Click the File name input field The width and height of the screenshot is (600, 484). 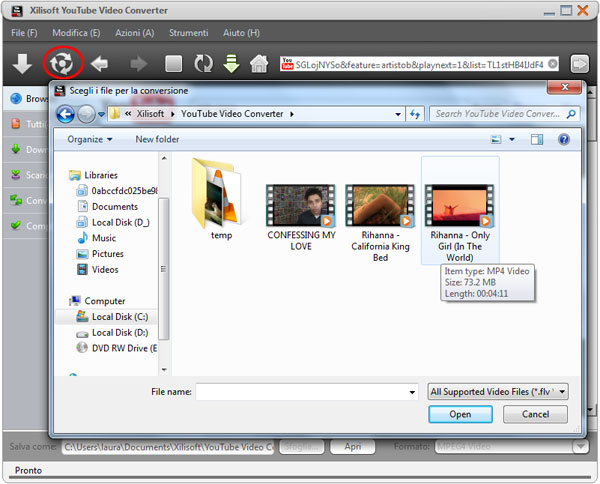coord(307,392)
